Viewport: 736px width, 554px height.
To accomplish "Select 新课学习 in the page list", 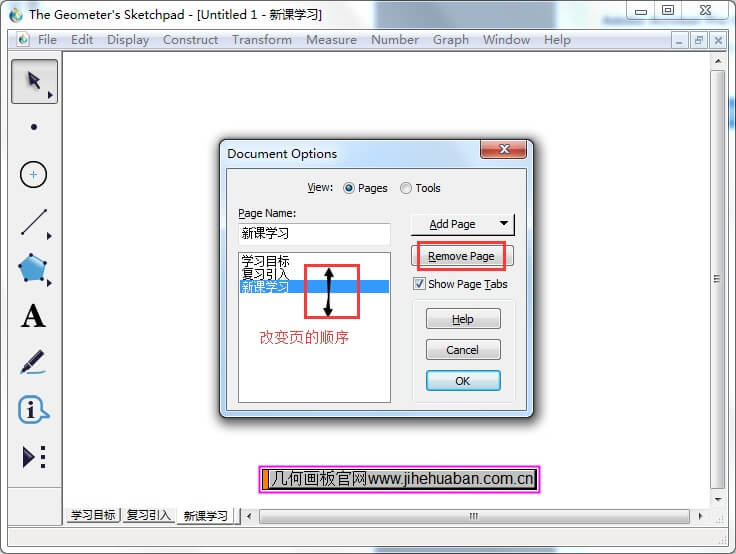I will (x=314, y=286).
